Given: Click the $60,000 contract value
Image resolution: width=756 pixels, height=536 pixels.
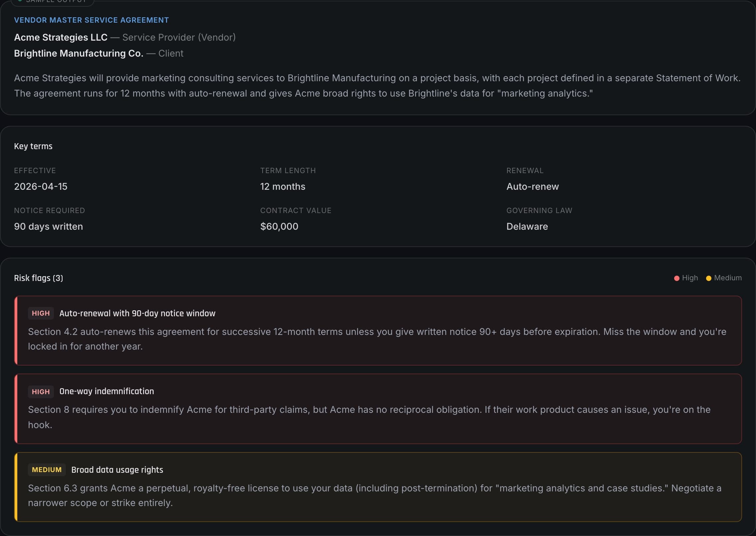Looking at the screenshot, I should click(x=279, y=226).
